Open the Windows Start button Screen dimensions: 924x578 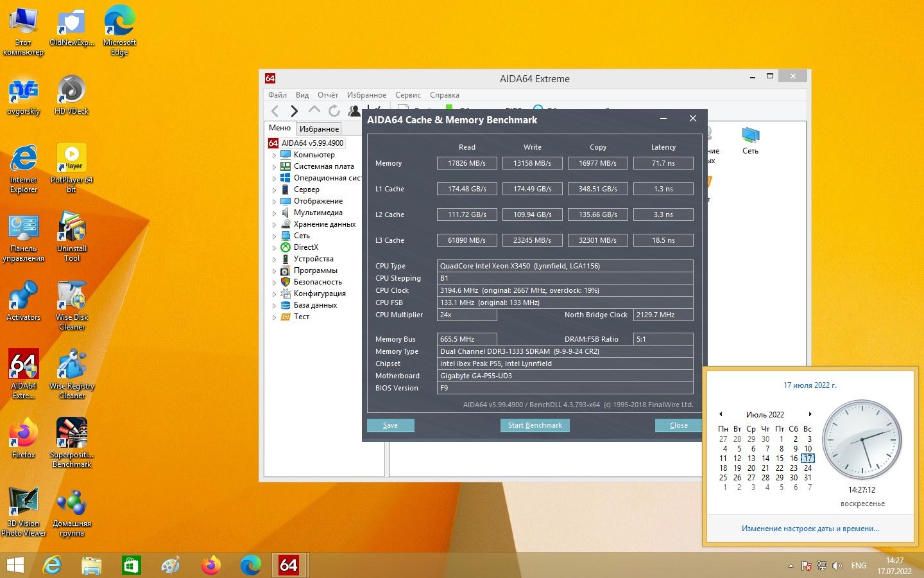(x=15, y=565)
